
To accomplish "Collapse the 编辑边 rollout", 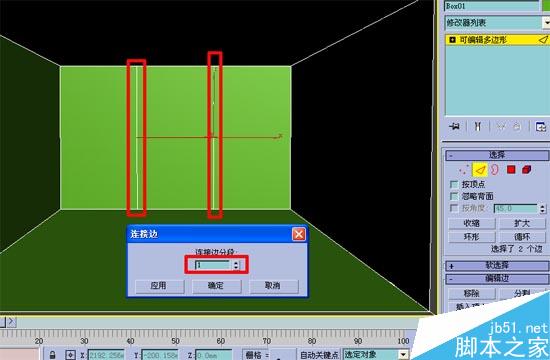I will [497, 279].
